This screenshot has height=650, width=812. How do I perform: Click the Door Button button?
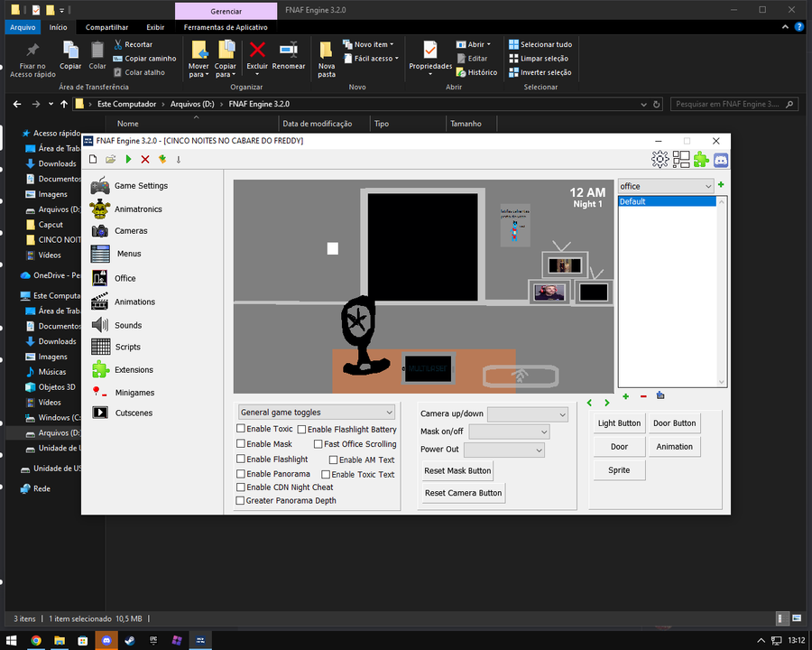(x=674, y=423)
